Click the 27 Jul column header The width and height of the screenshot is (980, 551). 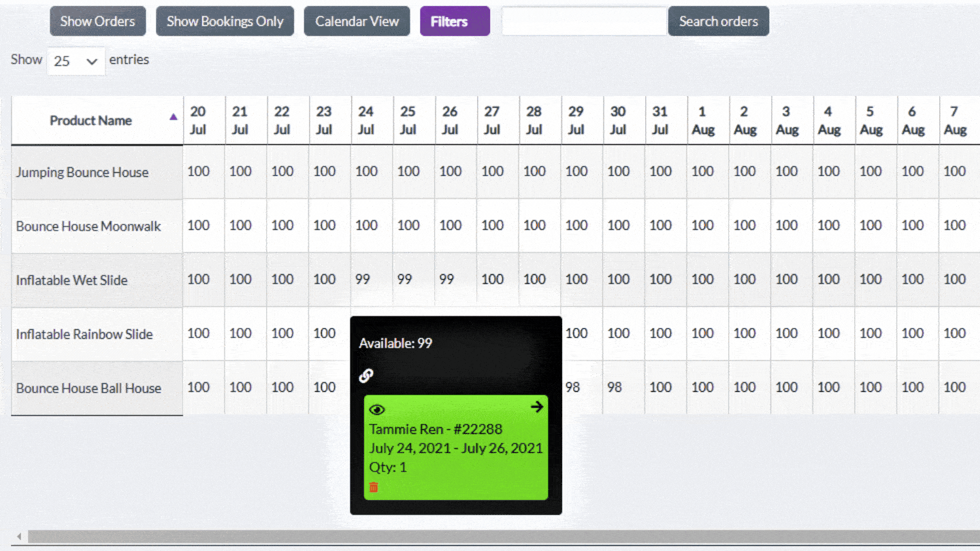[x=498, y=120]
